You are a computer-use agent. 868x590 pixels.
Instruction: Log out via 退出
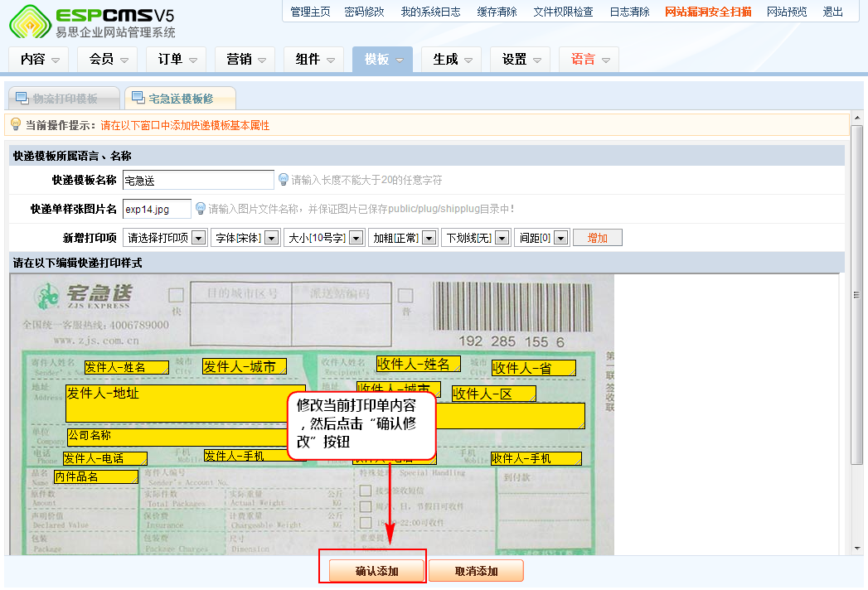[x=832, y=12]
